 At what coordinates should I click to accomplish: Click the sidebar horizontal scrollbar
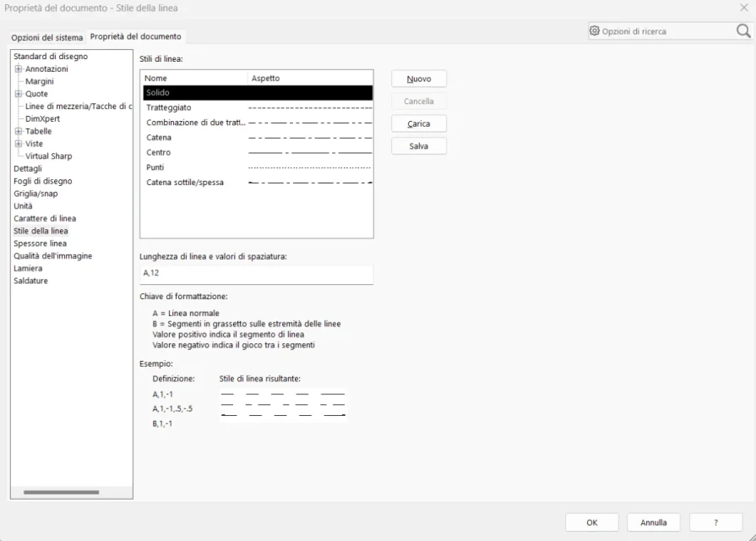(61, 492)
